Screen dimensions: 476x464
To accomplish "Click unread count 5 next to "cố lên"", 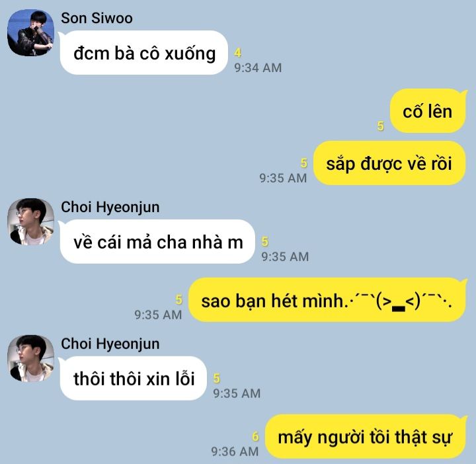I will [381, 126].
